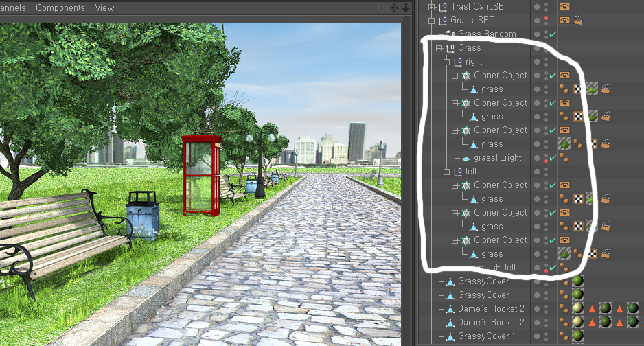The height and width of the screenshot is (346, 644).
Task: Click the Display tag on TrashCan_SET
Action: [x=564, y=7]
